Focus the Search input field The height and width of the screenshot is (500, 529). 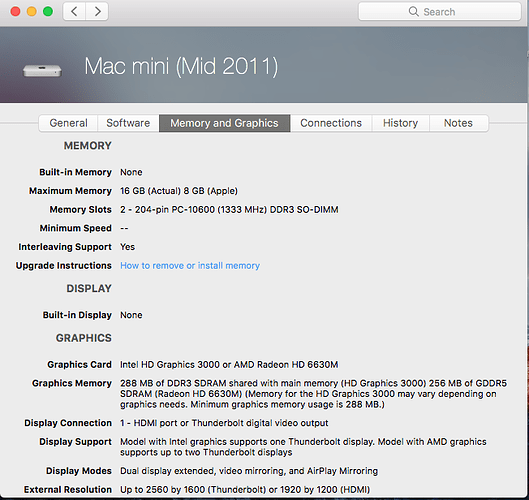tap(440, 11)
